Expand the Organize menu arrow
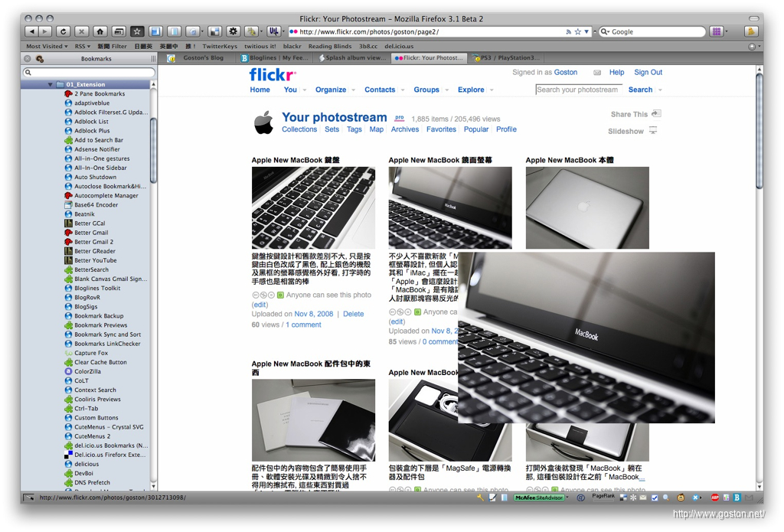Viewport: 784px width, 532px height. (x=354, y=90)
